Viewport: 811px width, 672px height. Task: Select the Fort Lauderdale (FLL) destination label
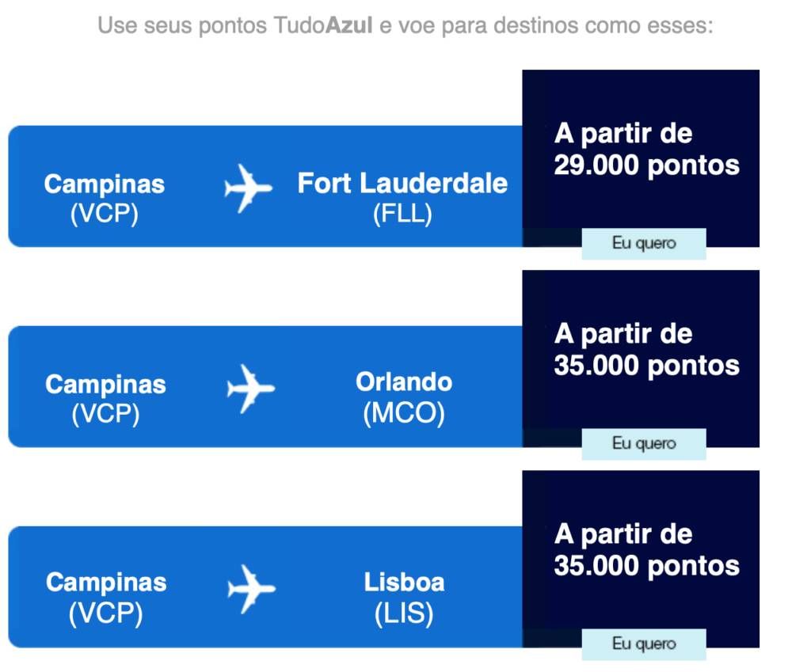402,198
